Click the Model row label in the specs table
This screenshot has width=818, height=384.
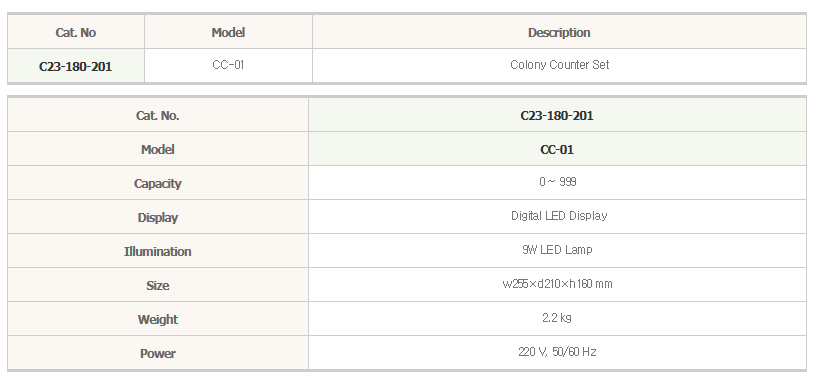(x=158, y=150)
